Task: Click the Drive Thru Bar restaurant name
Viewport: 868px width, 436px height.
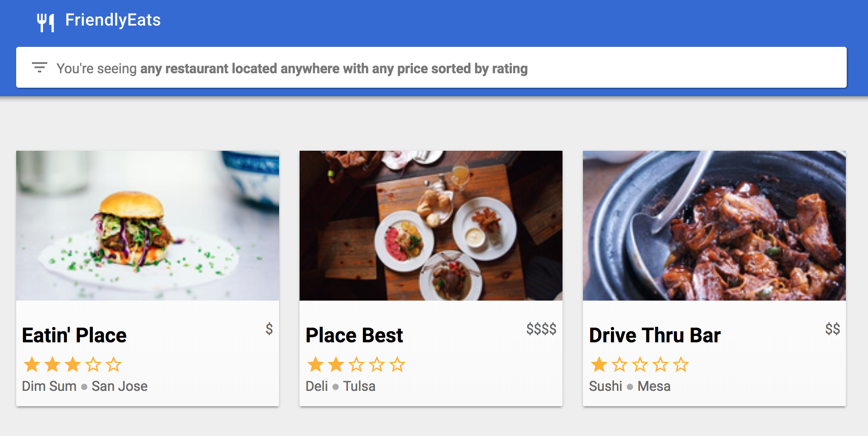Action: [655, 336]
